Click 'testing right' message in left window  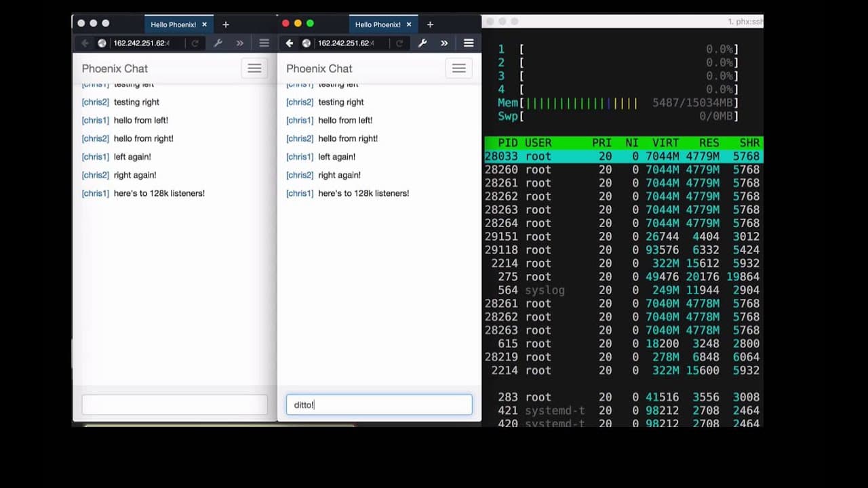coord(136,102)
